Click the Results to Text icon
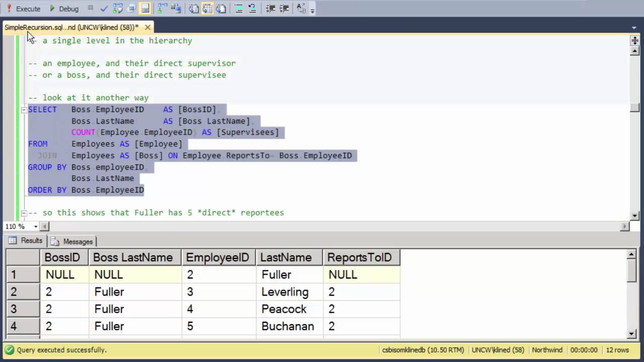The width and height of the screenshot is (644, 362). click(x=194, y=9)
